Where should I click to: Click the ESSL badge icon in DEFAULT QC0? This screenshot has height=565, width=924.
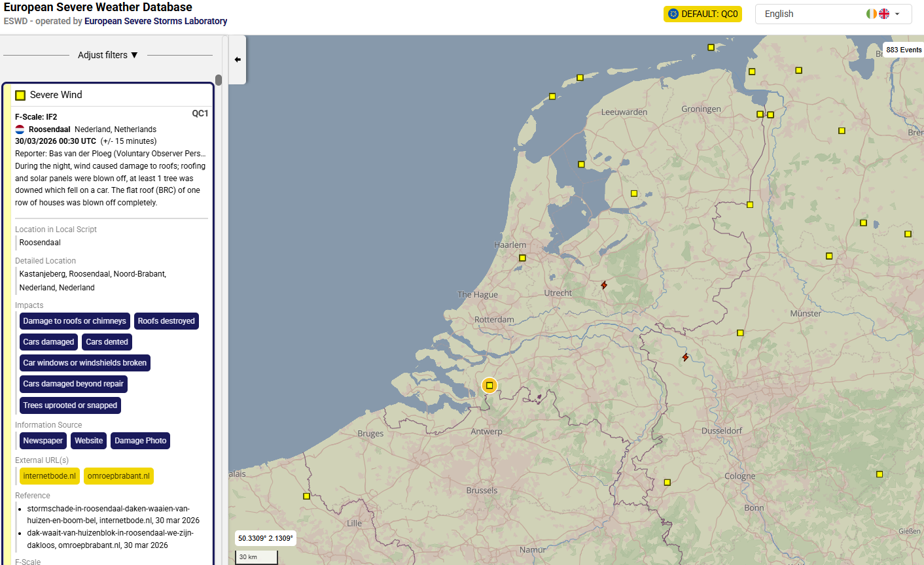click(x=673, y=14)
